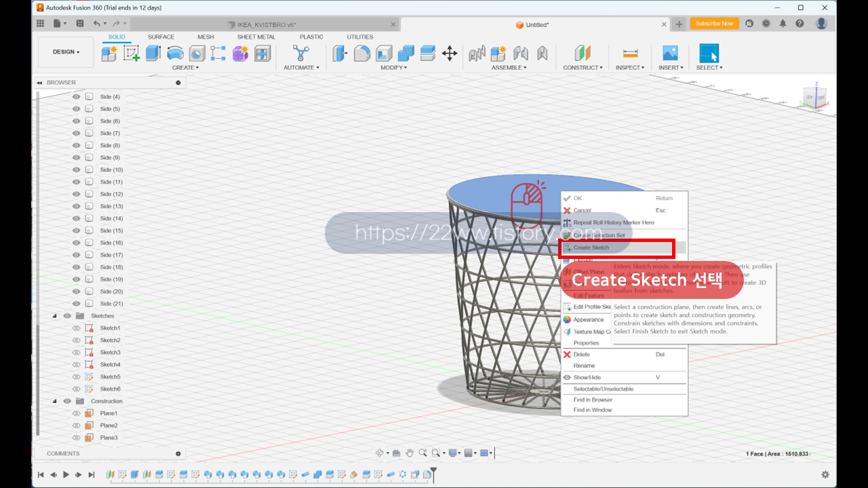Collapse the Construction folder
Screen dimensions: 868x488
[55, 401]
